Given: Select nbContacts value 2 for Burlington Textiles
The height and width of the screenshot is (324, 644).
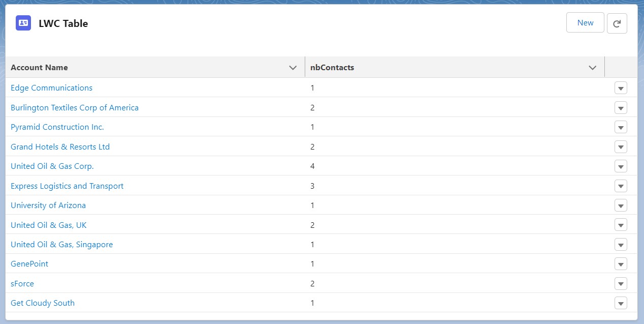Looking at the screenshot, I should click(313, 108).
